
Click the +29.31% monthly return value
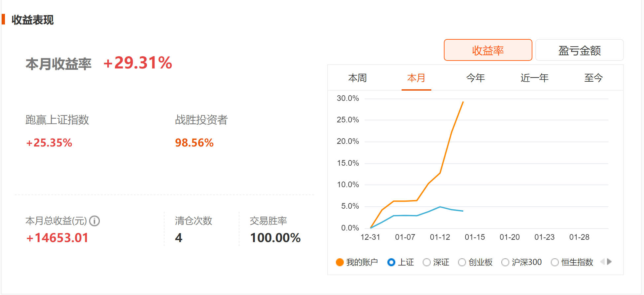tap(138, 63)
